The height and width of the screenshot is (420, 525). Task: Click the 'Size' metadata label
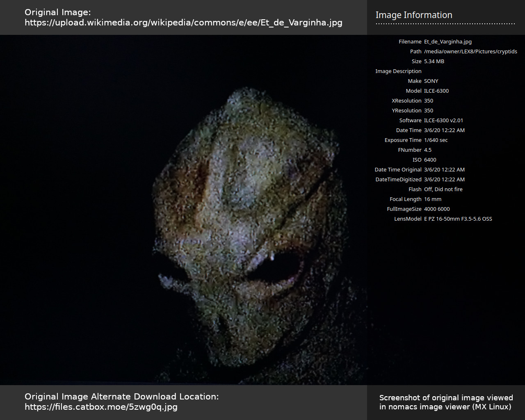click(x=417, y=62)
